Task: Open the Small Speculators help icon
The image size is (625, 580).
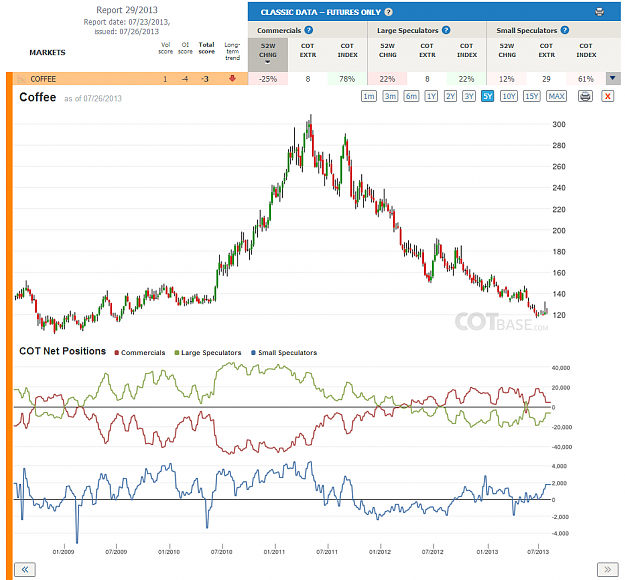Action: pyautogui.click(x=564, y=30)
